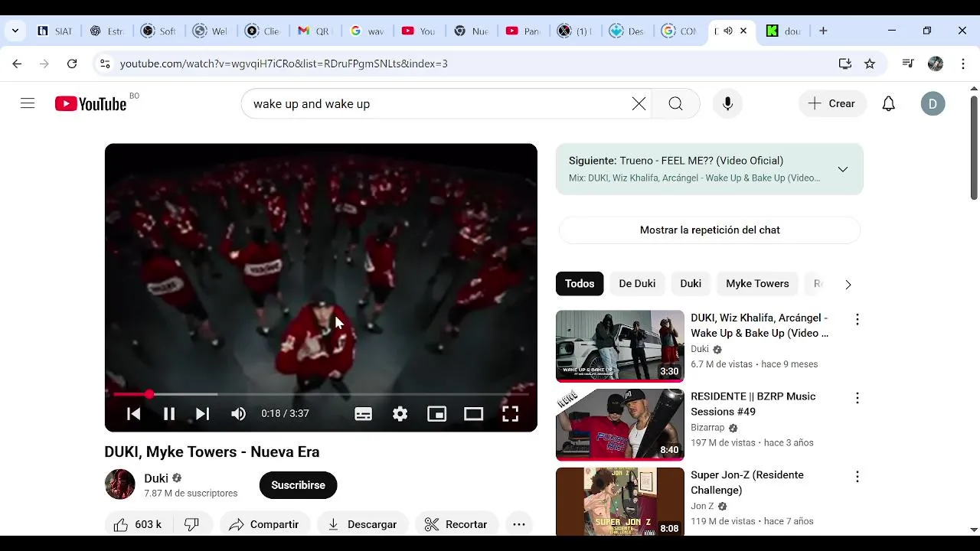
Task: Show more filter chips with right arrow
Action: point(848,284)
